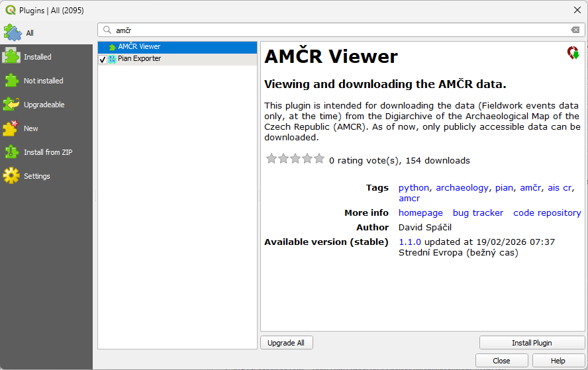Open the All plugins tab
Image resolution: width=588 pixels, height=370 pixels.
click(30, 33)
